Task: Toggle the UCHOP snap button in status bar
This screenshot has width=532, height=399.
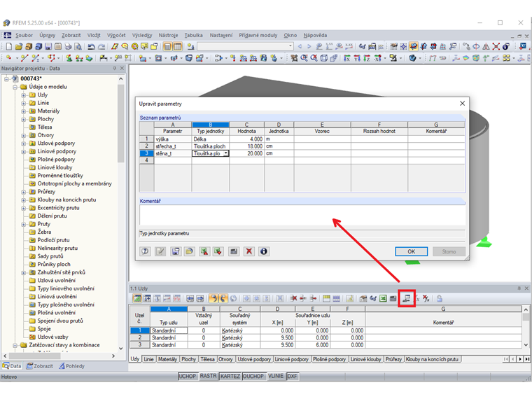Action: 188,377
